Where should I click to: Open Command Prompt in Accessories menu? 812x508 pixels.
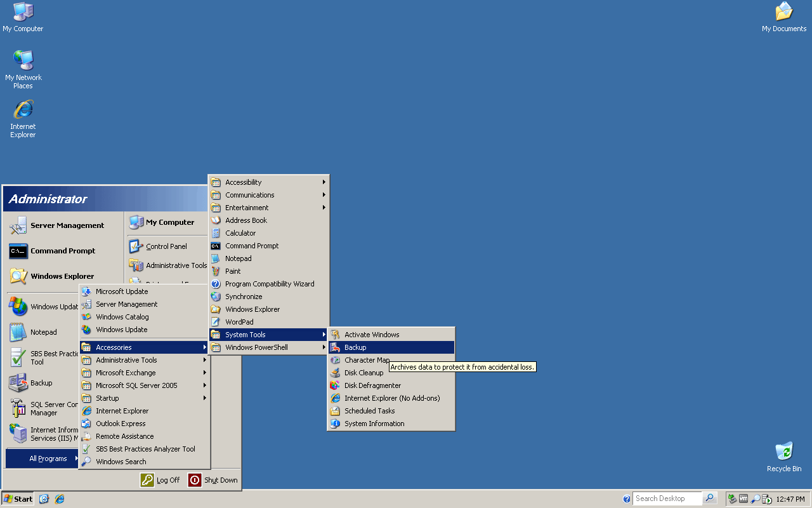[x=268, y=246]
